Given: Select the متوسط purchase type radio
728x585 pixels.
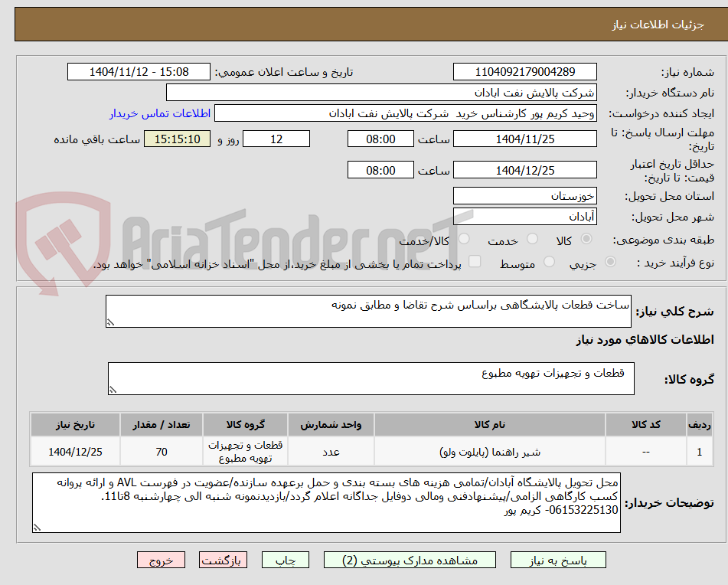Looking at the screenshot, I should (549, 262).
